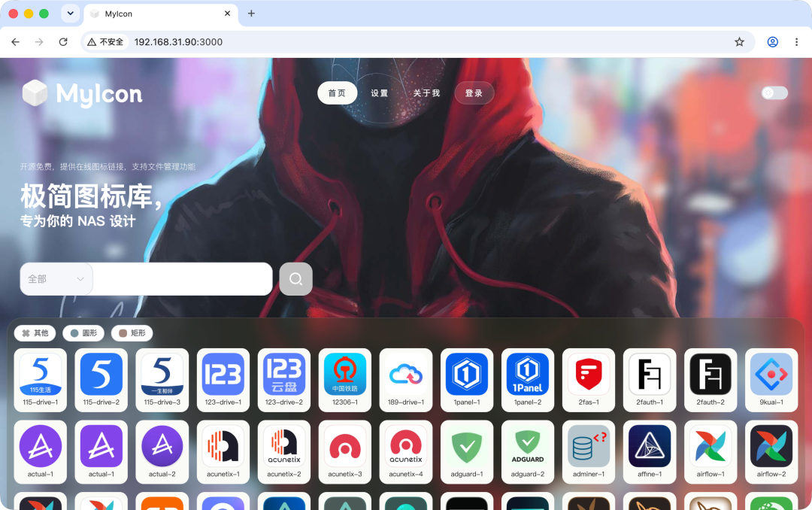Toggle the dark mode theme switch

(x=774, y=93)
